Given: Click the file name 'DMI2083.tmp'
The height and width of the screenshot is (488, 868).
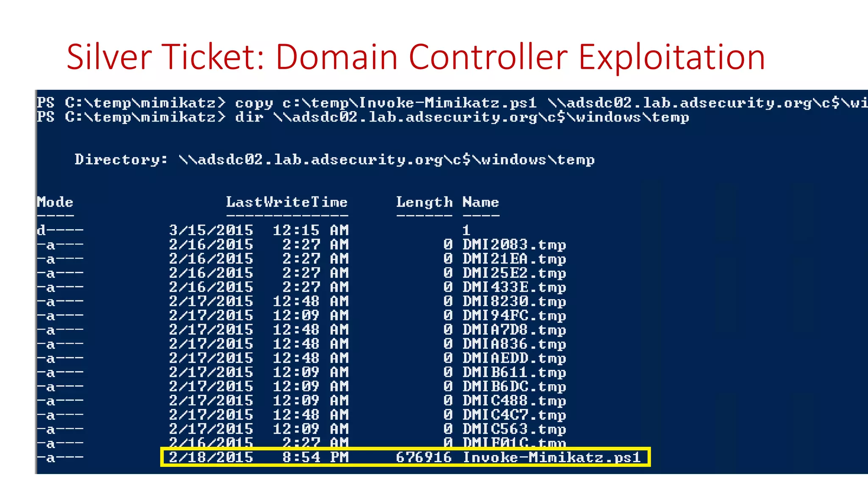Looking at the screenshot, I should click(514, 245).
